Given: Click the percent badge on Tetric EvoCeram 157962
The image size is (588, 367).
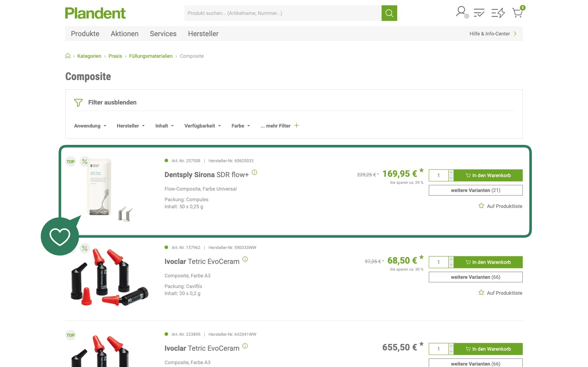Looking at the screenshot, I should point(84,248).
